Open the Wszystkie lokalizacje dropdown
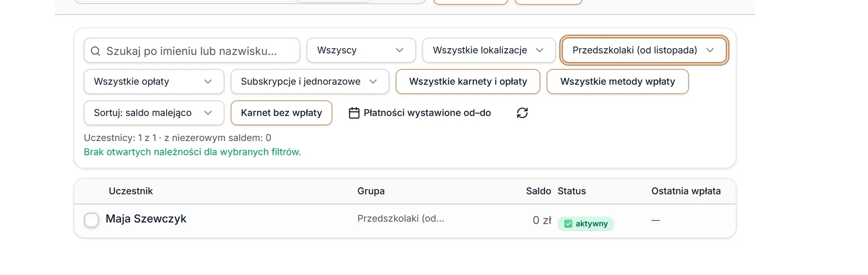The image size is (868, 275). point(489,50)
